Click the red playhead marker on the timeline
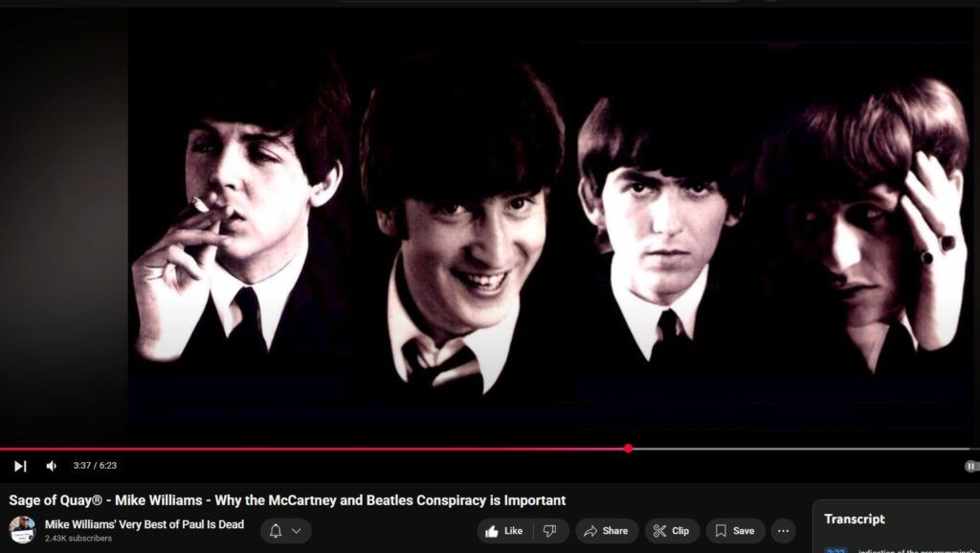This screenshot has height=553, width=980. 628,447
